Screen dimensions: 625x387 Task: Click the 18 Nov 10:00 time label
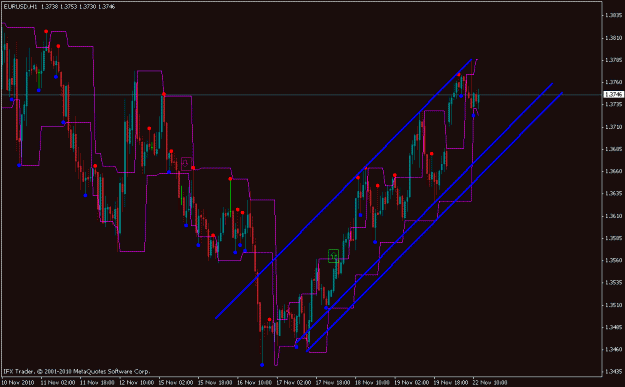coord(372,383)
